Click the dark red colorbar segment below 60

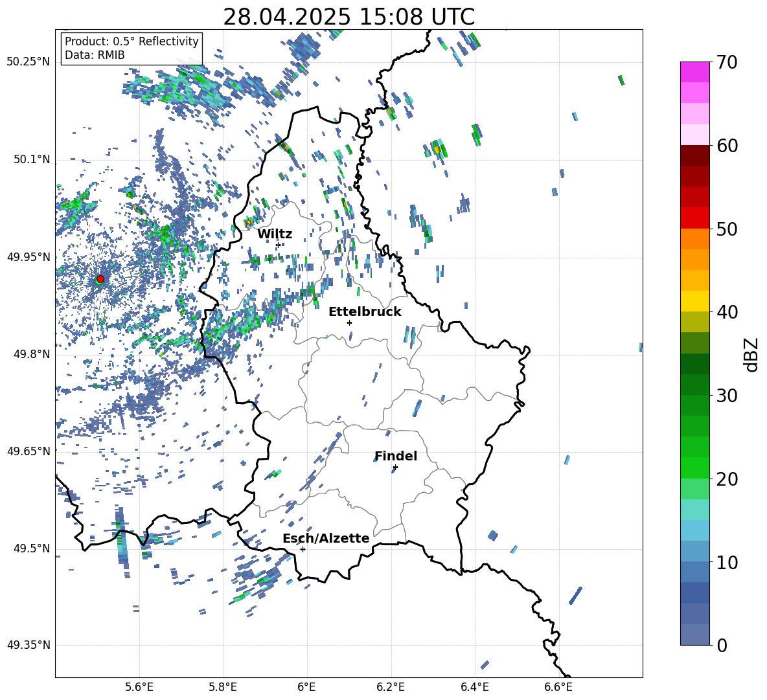coord(694,155)
